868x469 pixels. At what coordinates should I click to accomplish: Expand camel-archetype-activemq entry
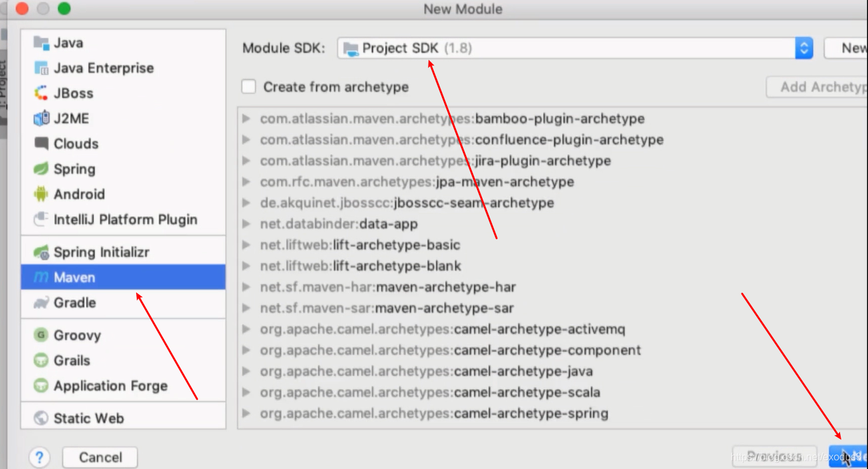tap(247, 330)
